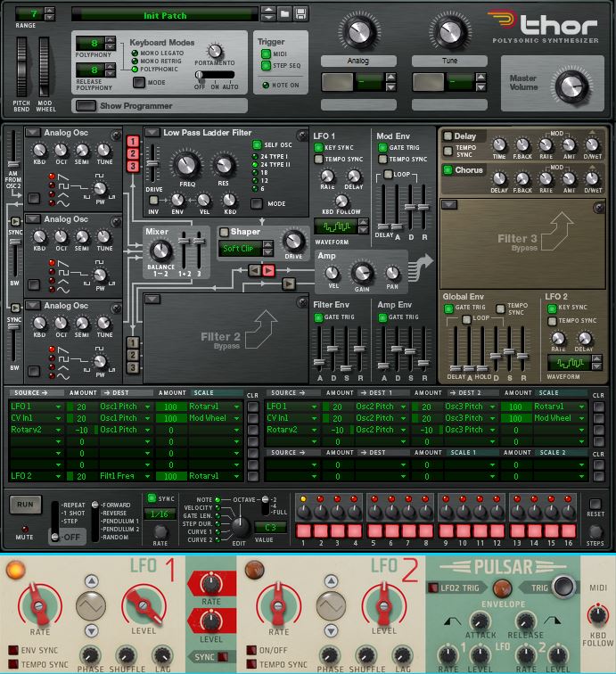Click the Amp Gain knob
Image resolution: width=616 pixels, height=674 pixels.
(x=362, y=273)
